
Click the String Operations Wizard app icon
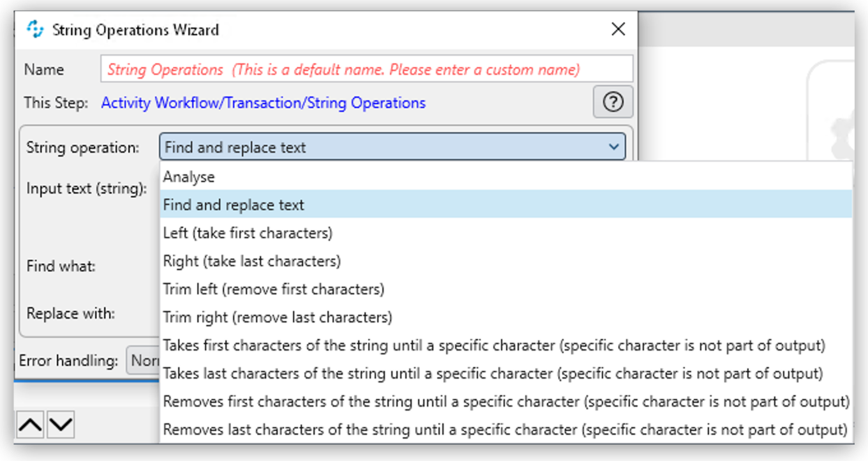tap(35, 29)
